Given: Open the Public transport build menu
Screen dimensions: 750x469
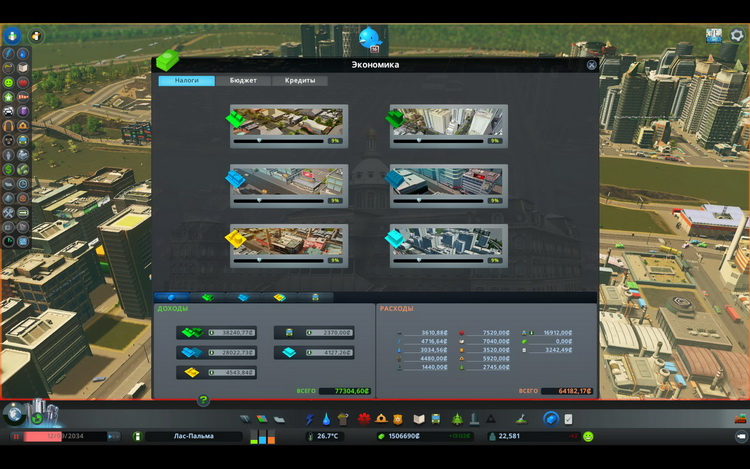Looking at the screenshot, I should 436,419.
